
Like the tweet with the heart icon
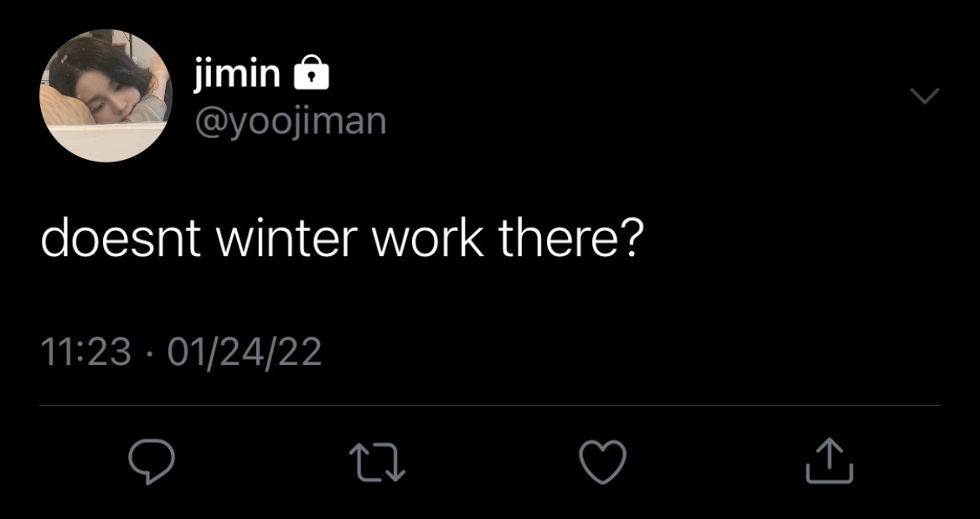[603, 461]
